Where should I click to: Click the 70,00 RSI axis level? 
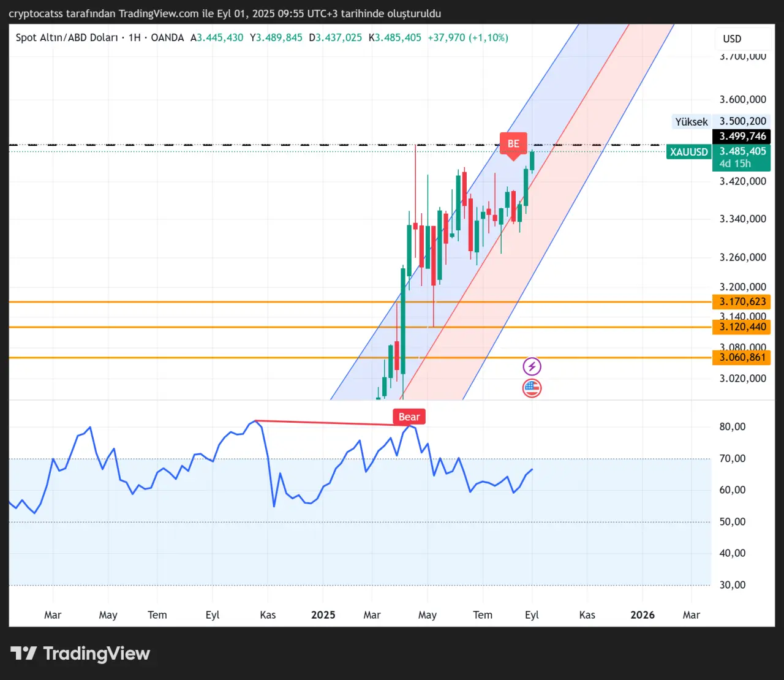(x=732, y=458)
